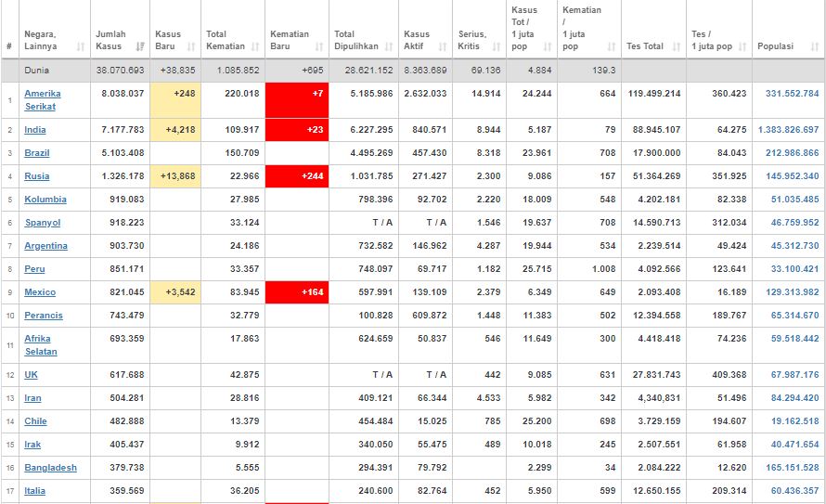Click the Peru country link
This screenshot has height=504, width=826.
tap(34, 268)
